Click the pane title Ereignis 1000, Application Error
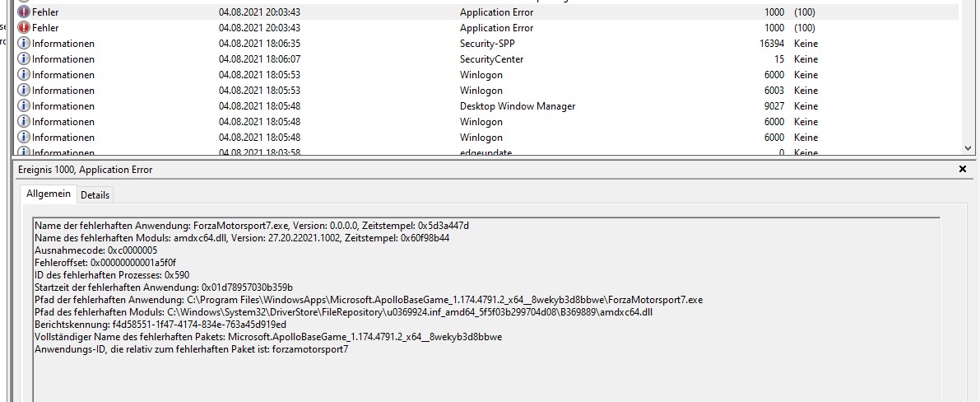980x402 pixels. [x=86, y=170]
